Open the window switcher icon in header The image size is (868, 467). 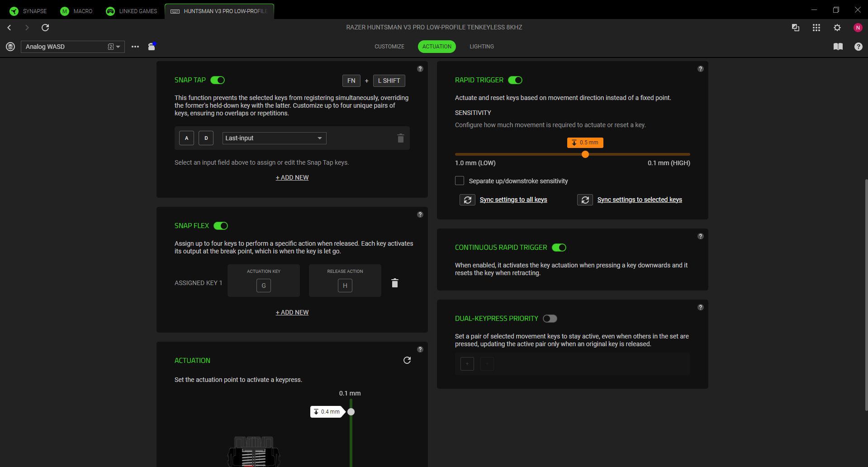796,28
